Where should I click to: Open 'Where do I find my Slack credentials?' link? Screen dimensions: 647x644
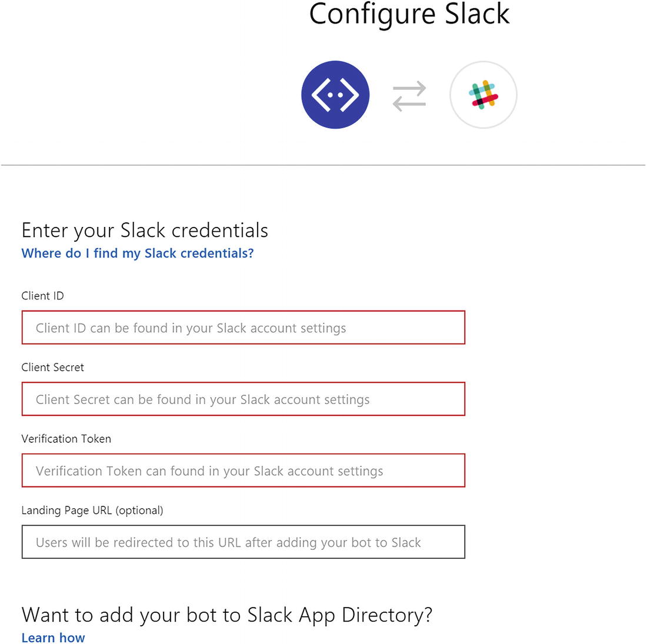click(138, 253)
